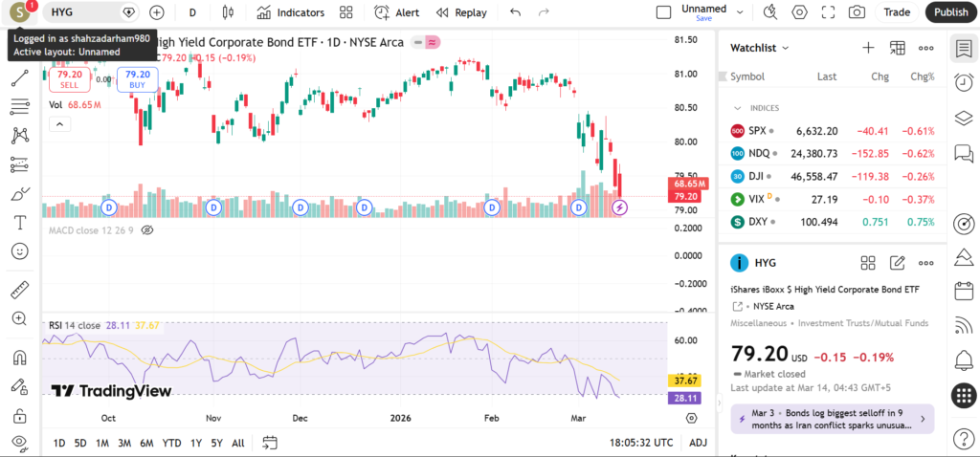Collapse the indicator legend arrow below Vol
The image size is (980, 457).
coord(59,123)
